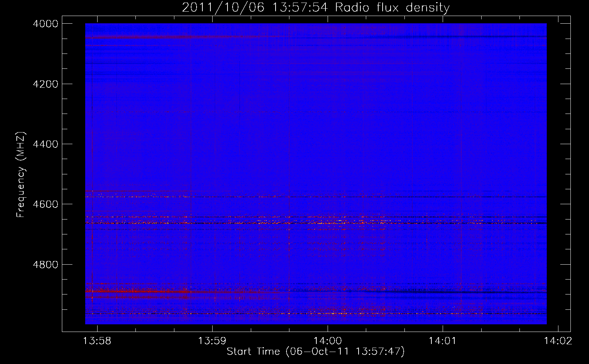
Task: Select the 4400 frequency tick label
Action: coord(46,144)
